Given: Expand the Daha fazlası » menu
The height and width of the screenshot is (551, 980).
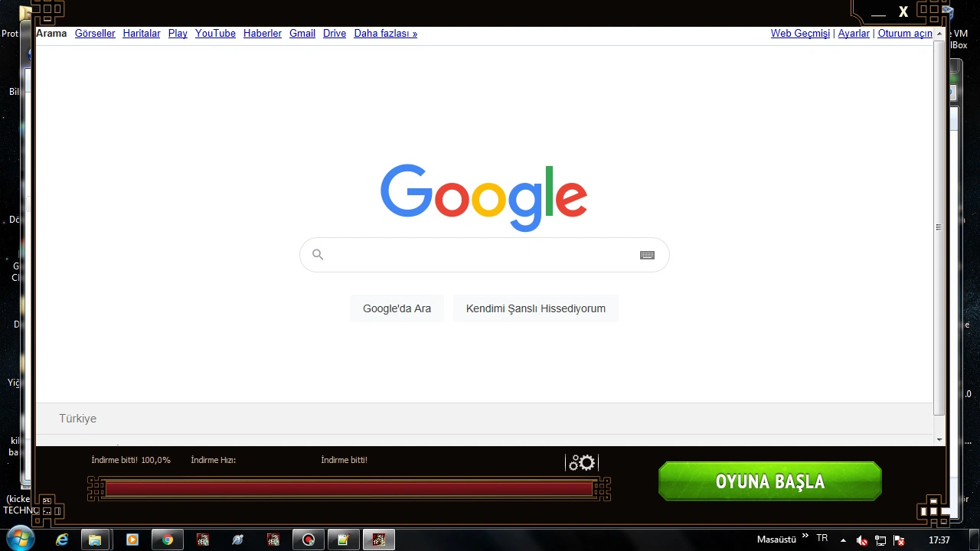Looking at the screenshot, I should [x=386, y=34].
